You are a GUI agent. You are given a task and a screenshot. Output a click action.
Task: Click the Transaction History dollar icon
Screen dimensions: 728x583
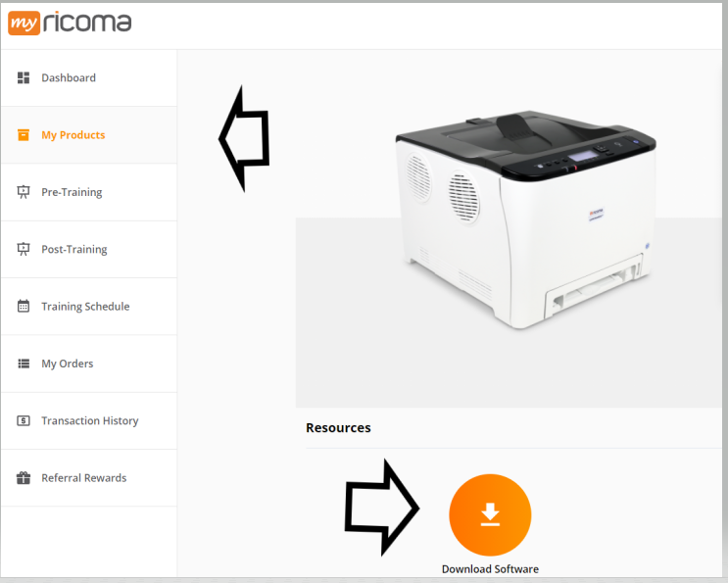coord(24,420)
